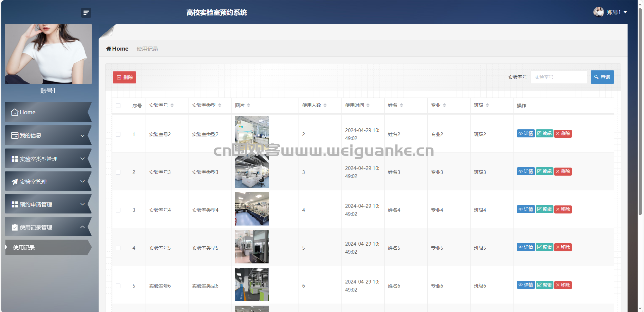The image size is (644, 312).
Task: Click 移除 for the 姓名3 row
Action: 563,171
